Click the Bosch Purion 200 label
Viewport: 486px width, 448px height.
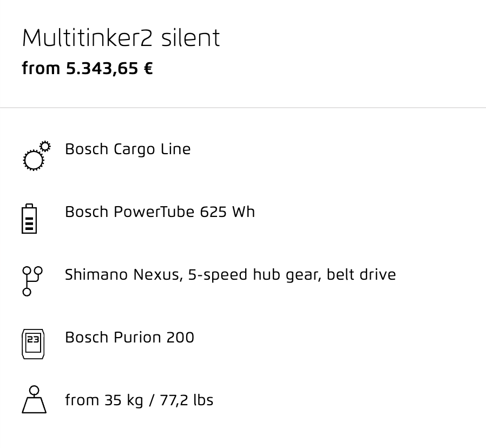point(129,338)
